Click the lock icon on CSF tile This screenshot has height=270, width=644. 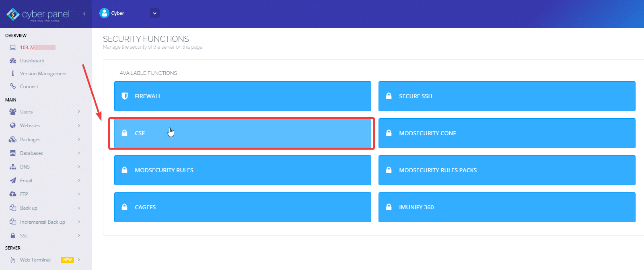[125, 133]
